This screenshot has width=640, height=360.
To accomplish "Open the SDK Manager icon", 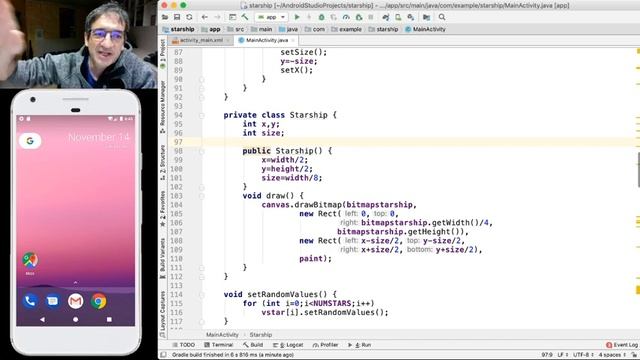I will click(x=411, y=17).
